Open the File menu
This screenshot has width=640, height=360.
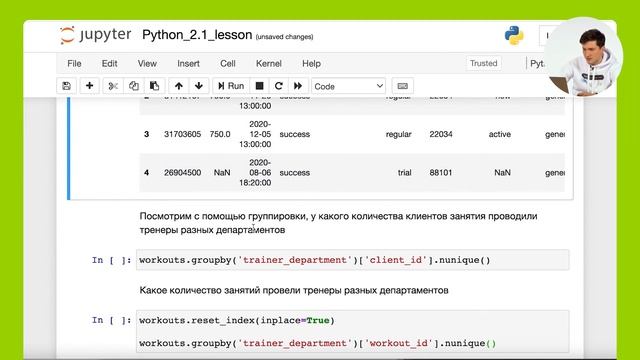(x=74, y=64)
